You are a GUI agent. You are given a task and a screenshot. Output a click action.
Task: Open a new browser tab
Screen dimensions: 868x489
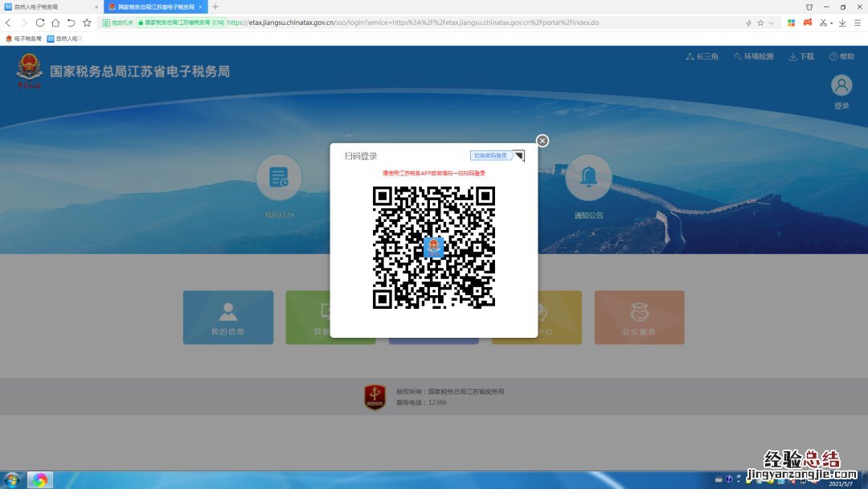coord(215,6)
